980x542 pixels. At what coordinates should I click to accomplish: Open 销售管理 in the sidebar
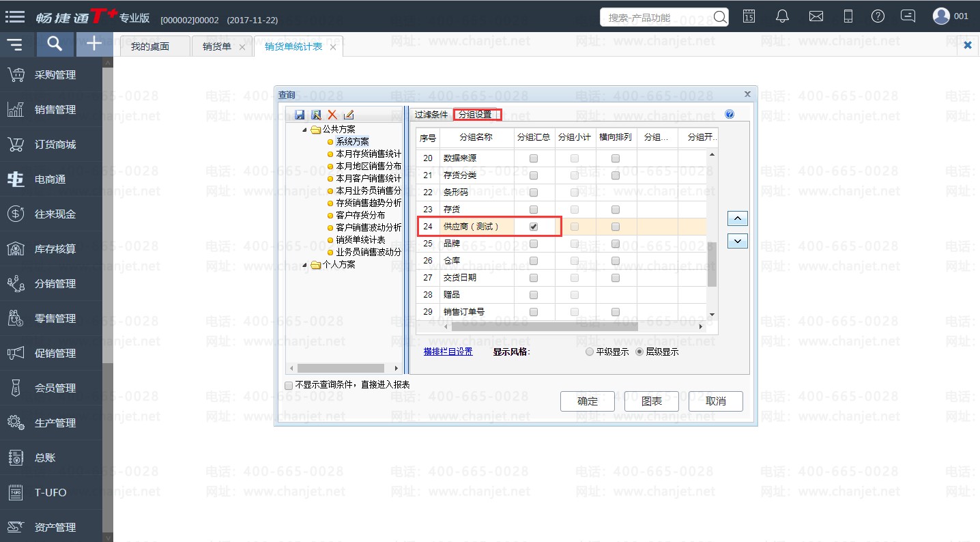pos(51,110)
